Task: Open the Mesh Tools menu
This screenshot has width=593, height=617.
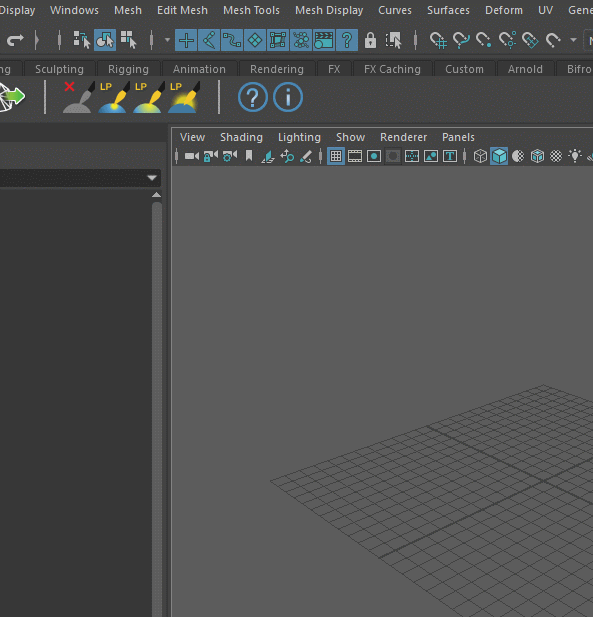Action: pyautogui.click(x=251, y=10)
